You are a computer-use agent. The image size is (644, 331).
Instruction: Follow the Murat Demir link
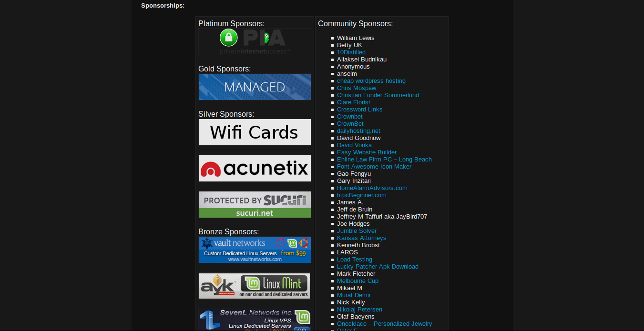354,295
